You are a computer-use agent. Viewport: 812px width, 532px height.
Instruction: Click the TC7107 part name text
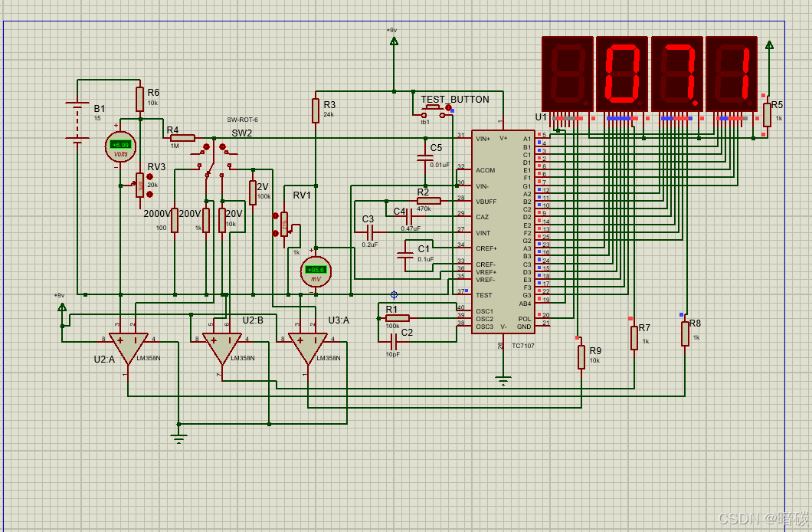[x=523, y=346]
